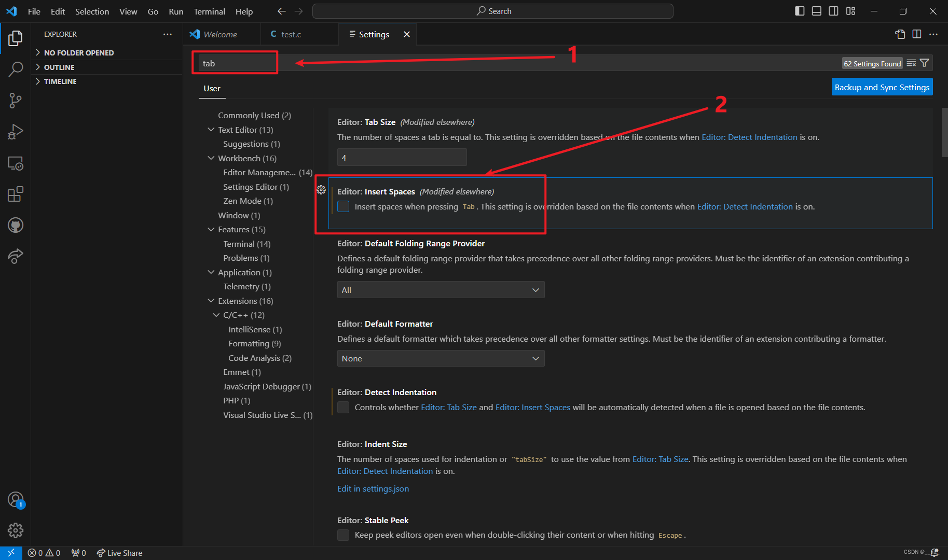Viewport: 948px width, 560px height.
Task: Toggle the Detect Indentation checkbox
Action: (x=344, y=407)
